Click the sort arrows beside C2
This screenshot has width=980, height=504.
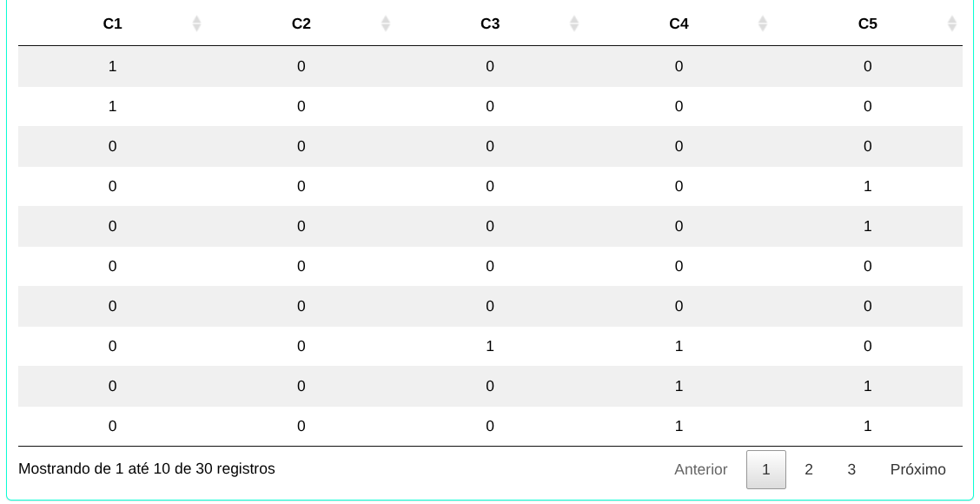click(x=385, y=23)
